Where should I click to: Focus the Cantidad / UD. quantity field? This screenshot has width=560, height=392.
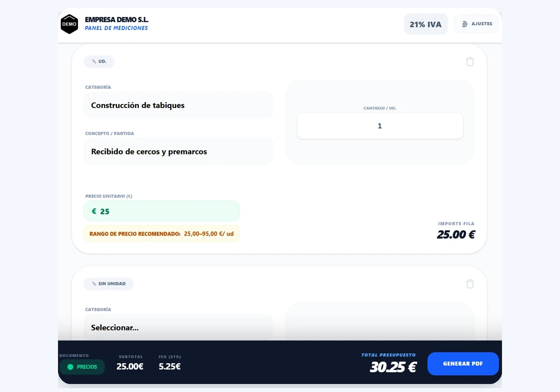coord(380,126)
